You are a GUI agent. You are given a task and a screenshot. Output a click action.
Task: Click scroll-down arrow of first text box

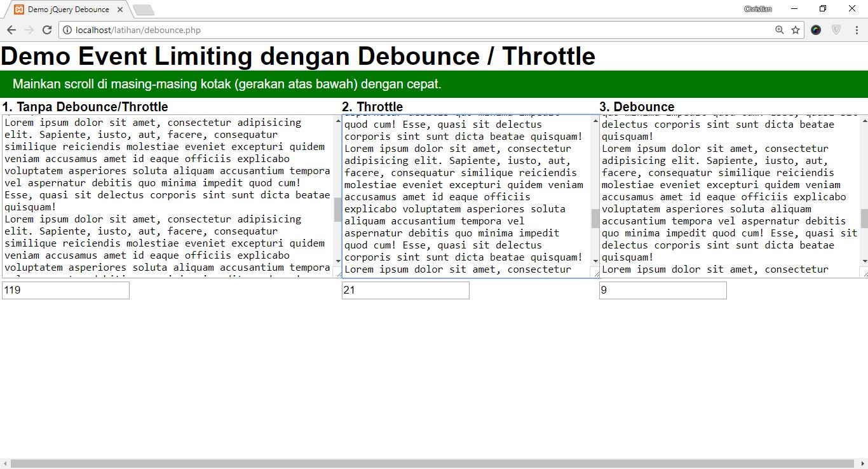[x=337, y=261]
